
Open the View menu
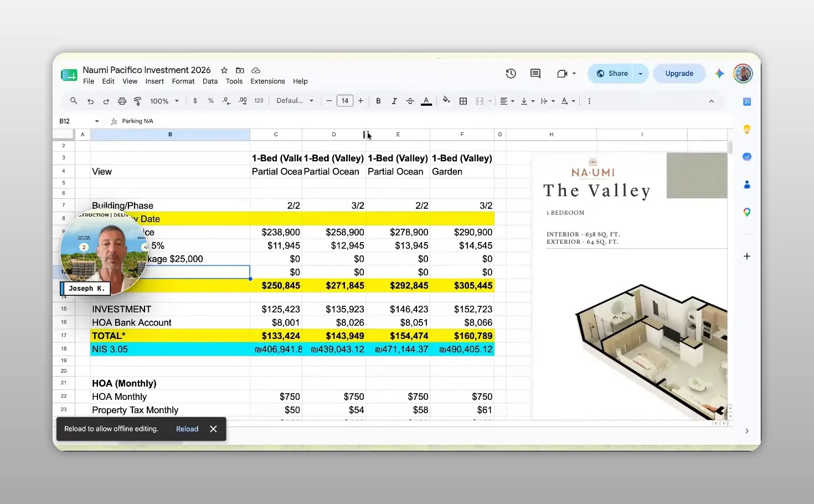click(x=130, y=81)
